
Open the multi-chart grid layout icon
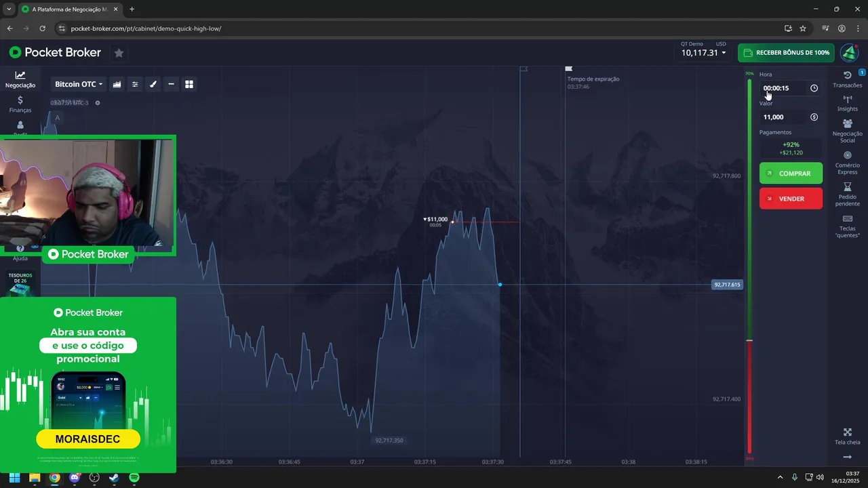pos(189,84)
